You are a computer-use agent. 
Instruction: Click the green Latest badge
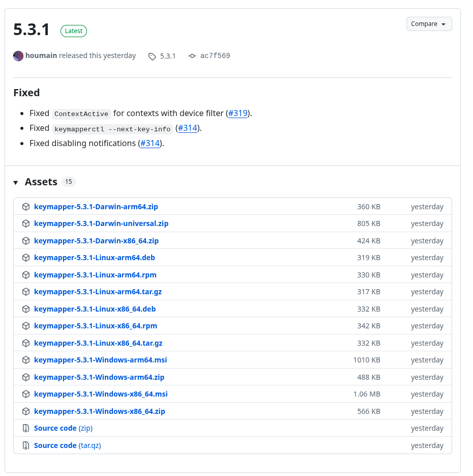click(74, 31)
